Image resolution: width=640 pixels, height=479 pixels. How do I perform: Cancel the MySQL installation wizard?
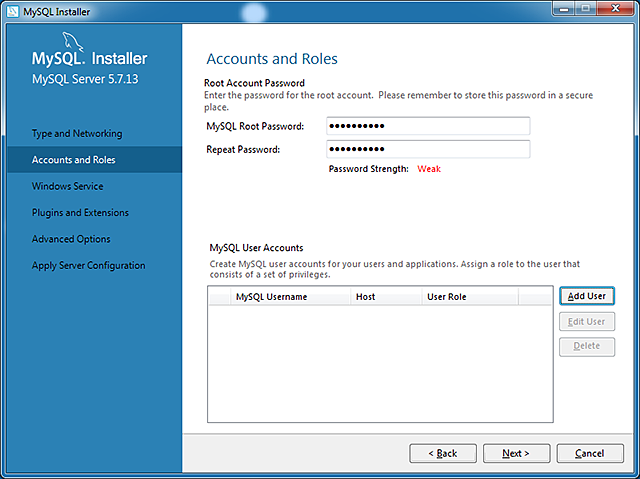pyautogui.click(x=590, y=453)
